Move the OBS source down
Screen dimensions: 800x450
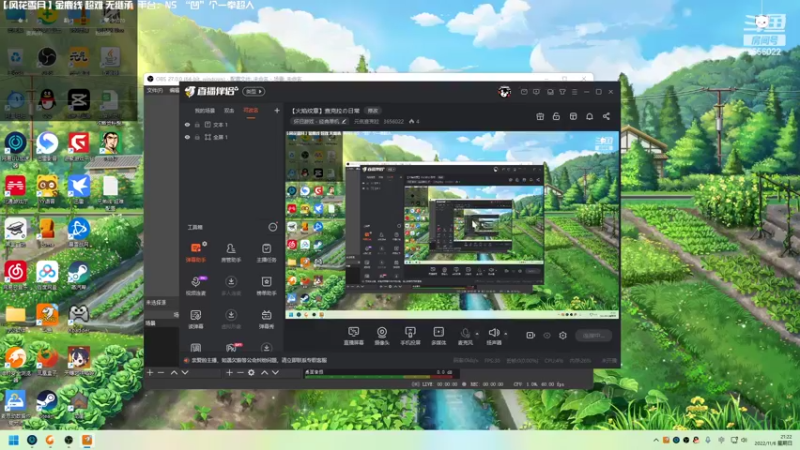pos(276,372)
